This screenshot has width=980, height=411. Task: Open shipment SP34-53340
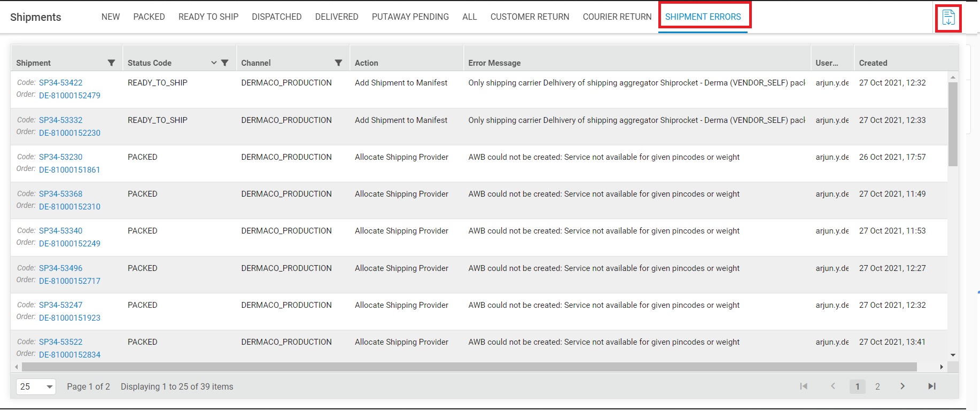[61, 231]
